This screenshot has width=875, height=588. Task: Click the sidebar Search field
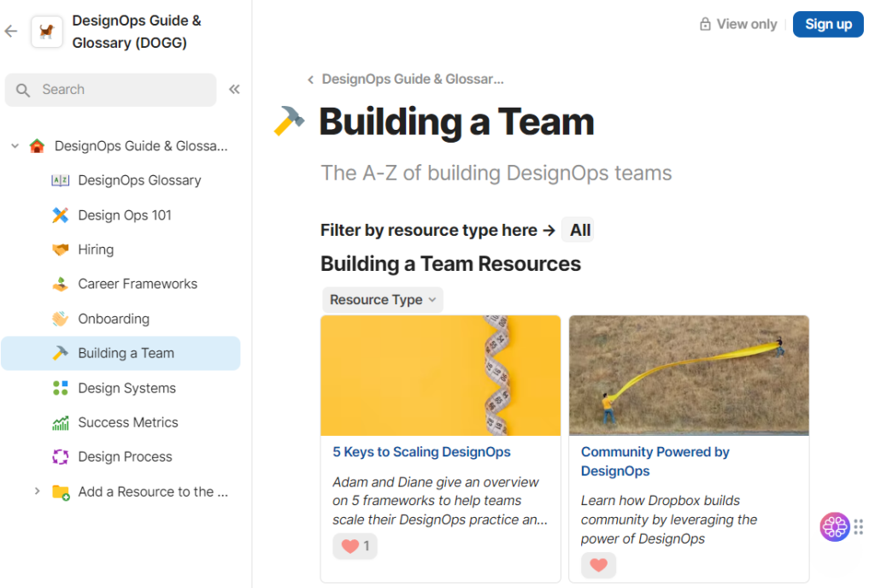pos(111,90)
